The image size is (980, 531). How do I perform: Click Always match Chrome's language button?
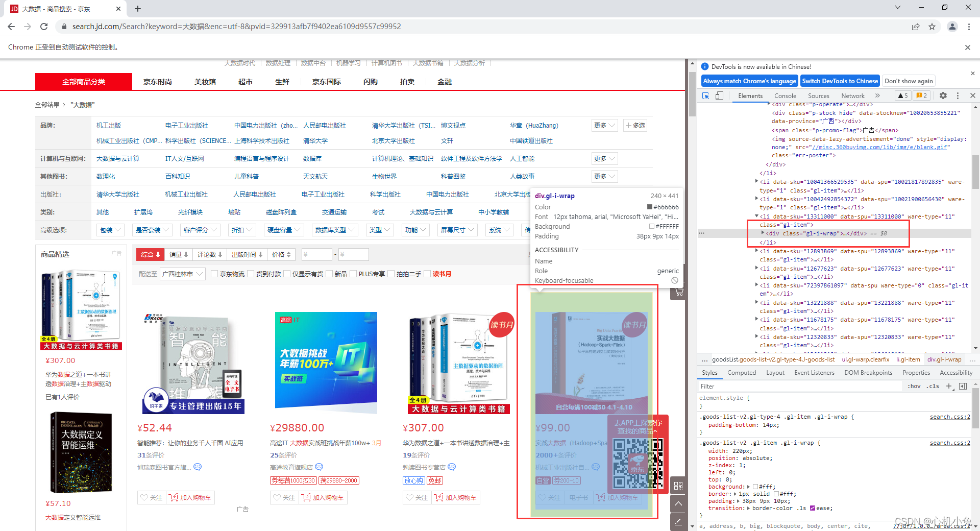(x=749, y=81)
